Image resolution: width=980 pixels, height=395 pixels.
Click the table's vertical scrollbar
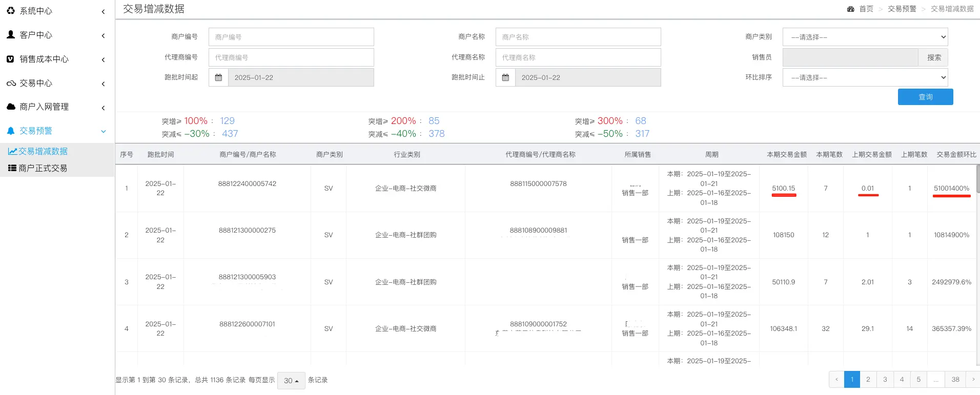[x=977, y=179]
